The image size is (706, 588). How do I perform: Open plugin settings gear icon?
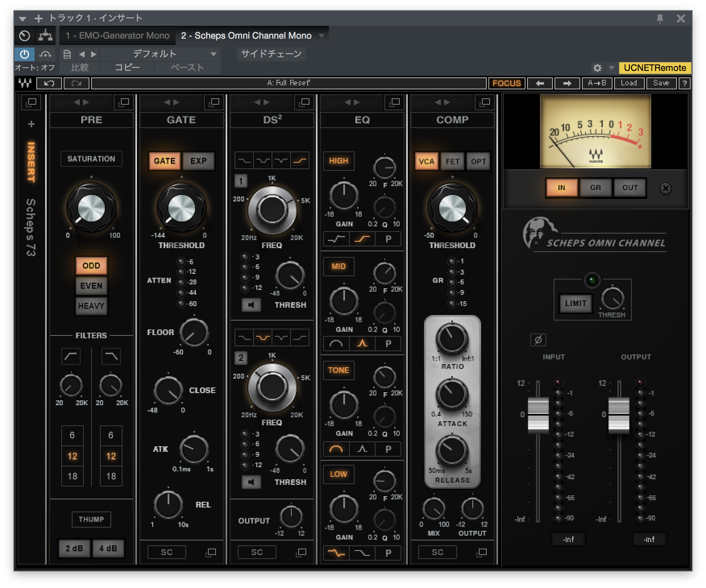click(x=598, y=68)
